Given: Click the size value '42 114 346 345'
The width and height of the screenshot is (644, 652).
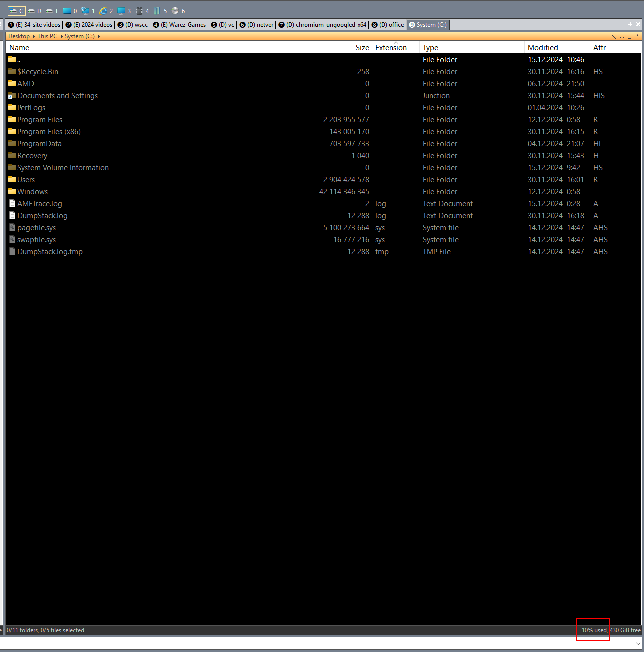Looking at the screenshot, I should pos(344,192).
